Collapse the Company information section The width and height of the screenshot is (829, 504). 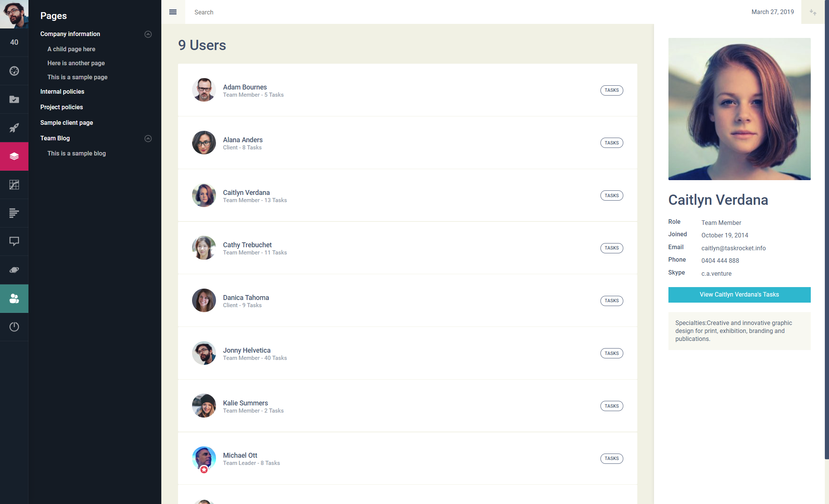148,34
